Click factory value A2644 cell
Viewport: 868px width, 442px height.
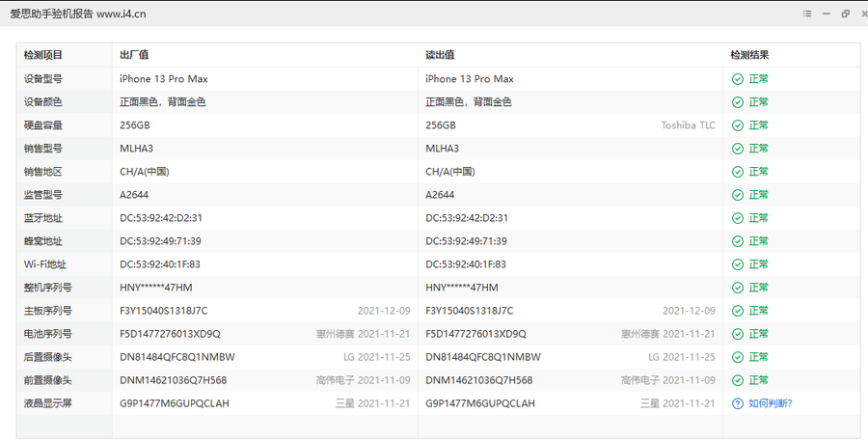point(134,195)
